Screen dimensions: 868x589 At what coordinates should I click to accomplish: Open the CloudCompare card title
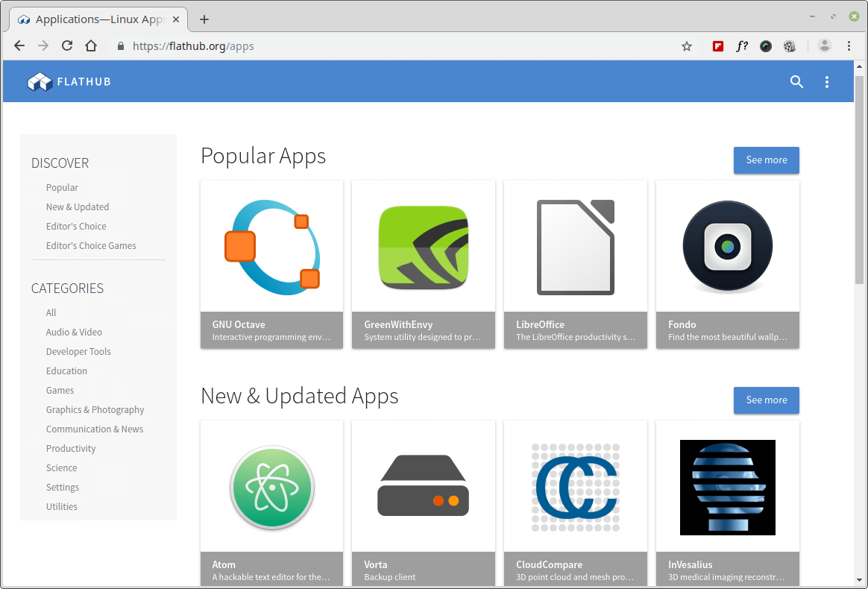coord(549,564)
